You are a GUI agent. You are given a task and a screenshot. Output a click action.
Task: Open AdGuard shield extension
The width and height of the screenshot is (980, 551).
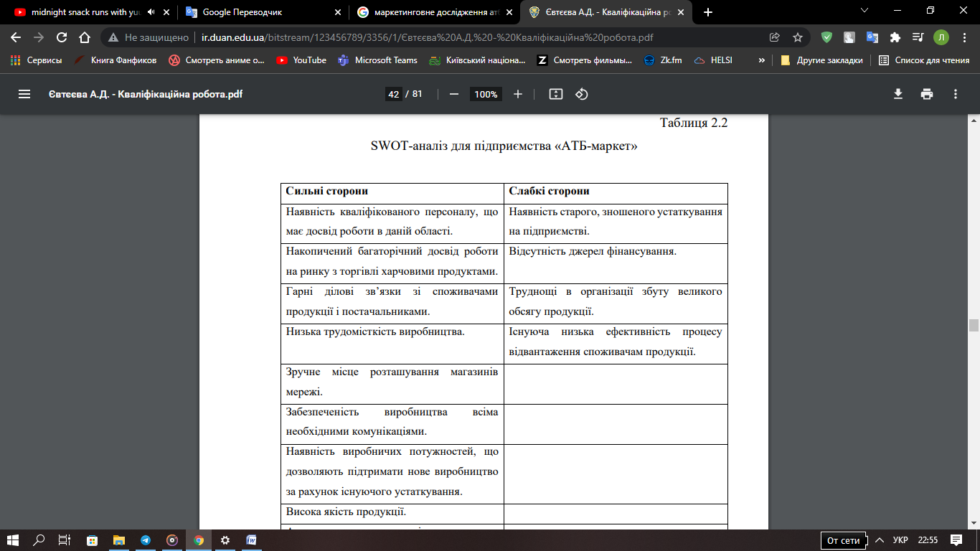[826, 37]
